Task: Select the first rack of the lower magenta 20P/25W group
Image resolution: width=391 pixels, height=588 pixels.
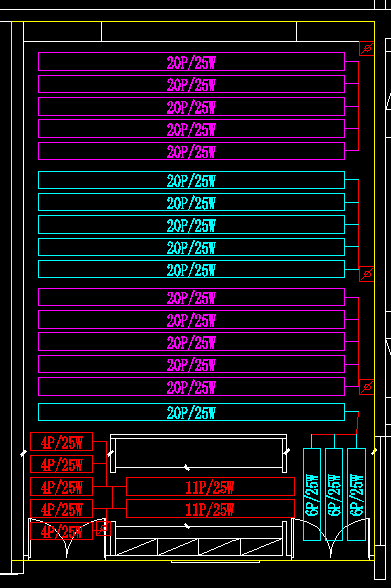Action: [192, 297]
